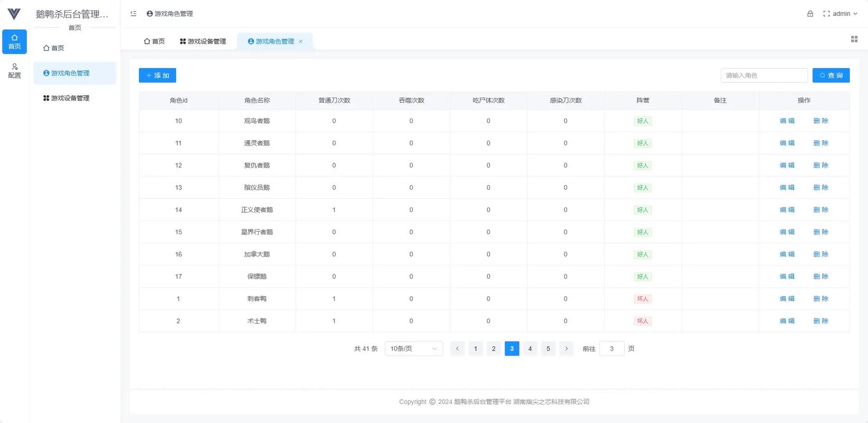
Task: Open the 10条/页 page size dropdown
Action: tap(414, 348)
